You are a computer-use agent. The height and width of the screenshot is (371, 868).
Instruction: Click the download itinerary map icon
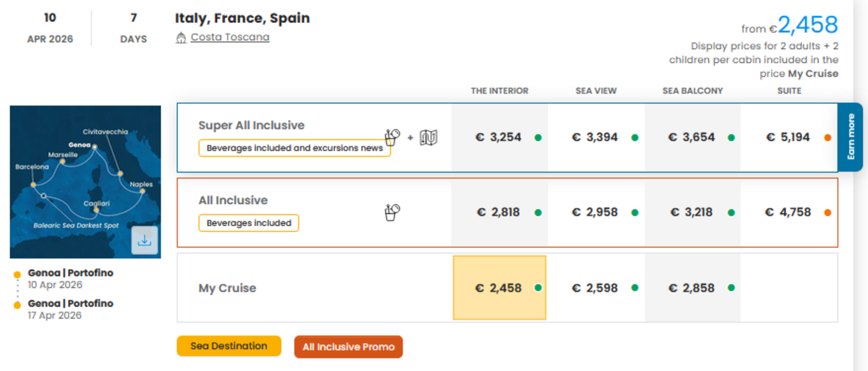(x=144, y=240)
